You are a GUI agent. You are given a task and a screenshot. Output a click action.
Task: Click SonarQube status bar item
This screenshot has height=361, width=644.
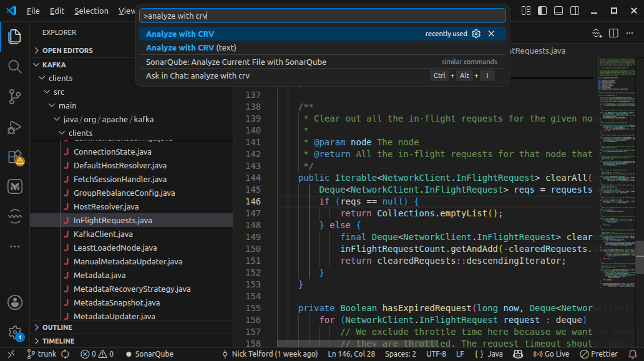[x=150, y=354]
